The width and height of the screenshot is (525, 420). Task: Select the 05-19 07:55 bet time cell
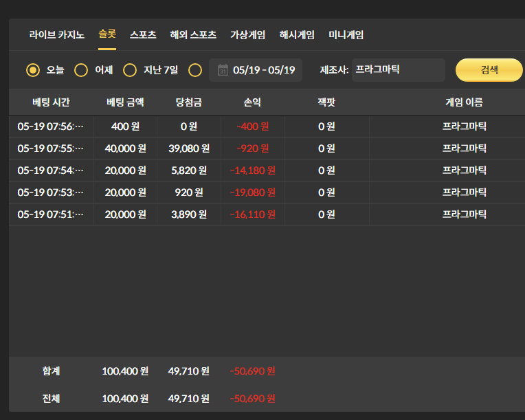[x=51, y=148]
